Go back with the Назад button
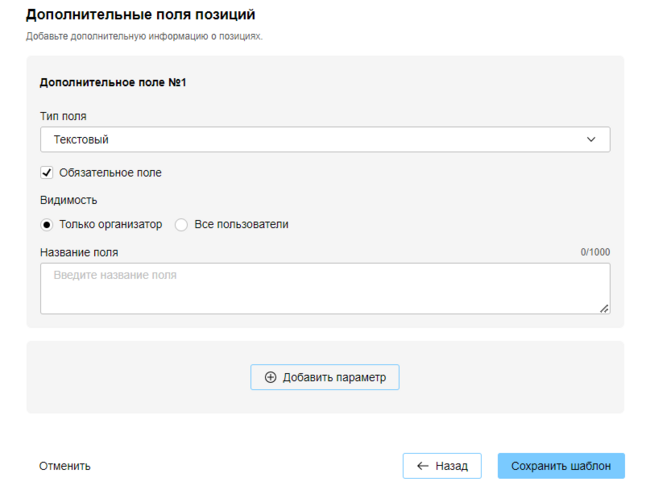Screen dimensions: 650x486 click(442, 466)
